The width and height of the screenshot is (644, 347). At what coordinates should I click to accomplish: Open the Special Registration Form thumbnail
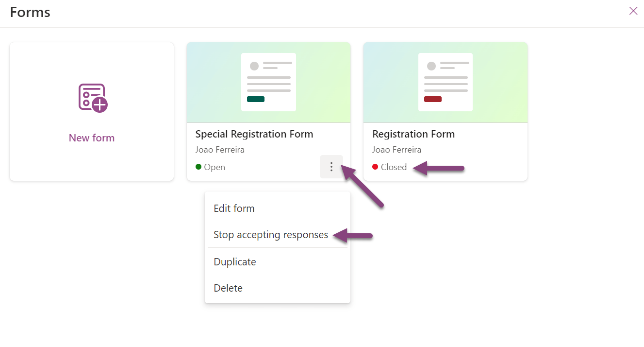(268, 82)
